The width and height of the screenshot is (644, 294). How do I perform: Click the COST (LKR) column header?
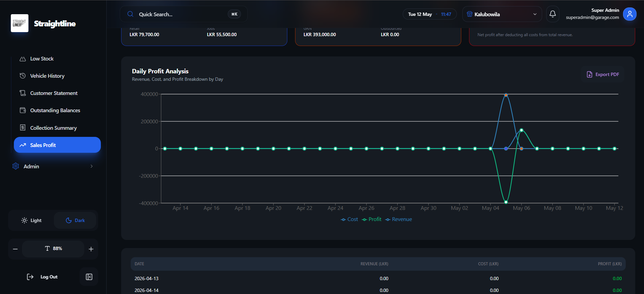(x=488, y=264)
